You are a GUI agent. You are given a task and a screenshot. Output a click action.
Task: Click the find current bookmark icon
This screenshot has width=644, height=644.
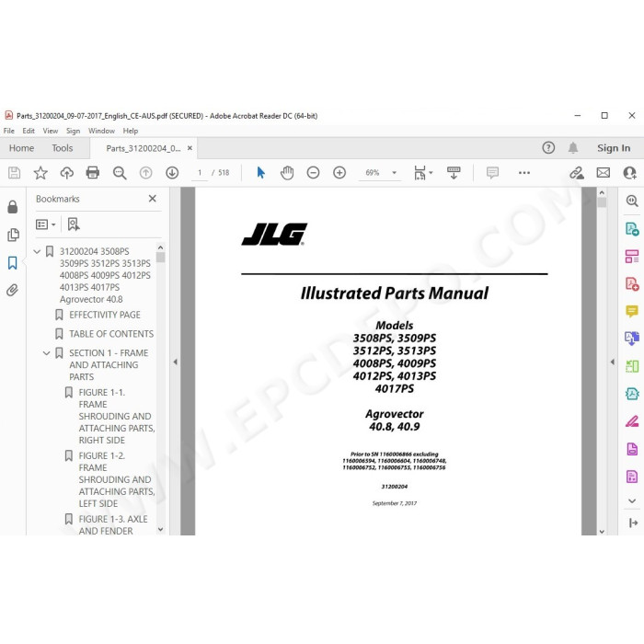point(74,224)
